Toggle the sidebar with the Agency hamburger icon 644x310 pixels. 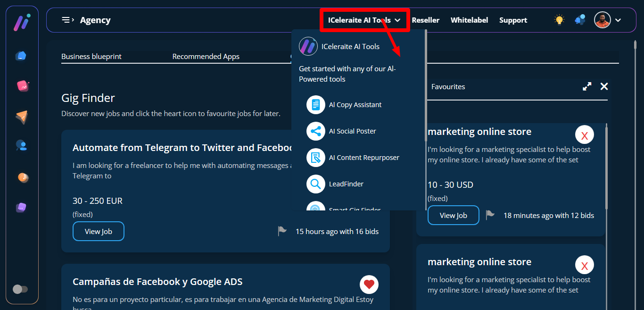pos(68,20)
